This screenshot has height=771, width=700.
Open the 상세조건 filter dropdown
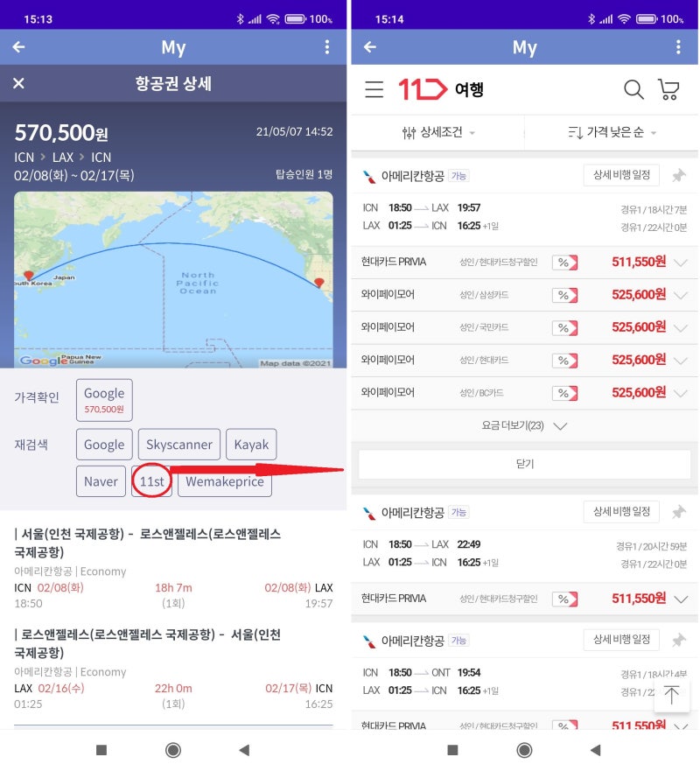point(438,132)
